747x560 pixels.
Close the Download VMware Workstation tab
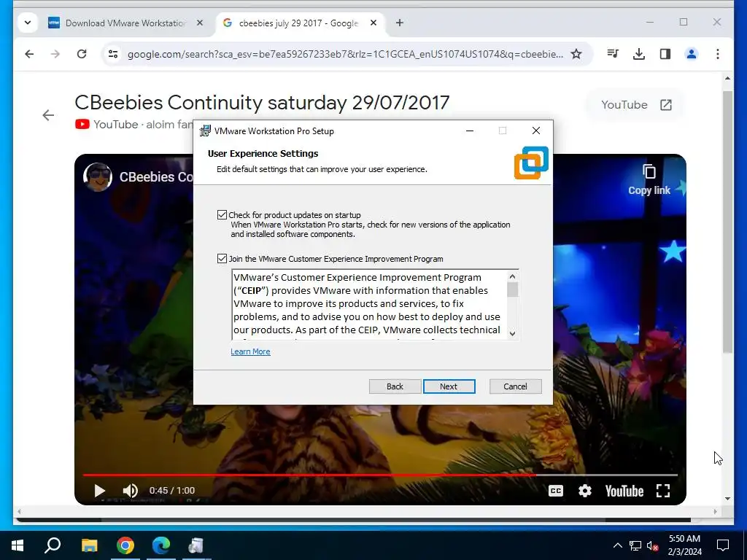coord(200,23)
